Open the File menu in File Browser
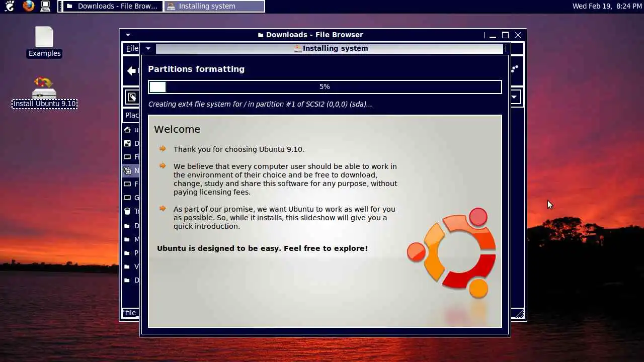The image size is (644, 362). click(132, 48)
